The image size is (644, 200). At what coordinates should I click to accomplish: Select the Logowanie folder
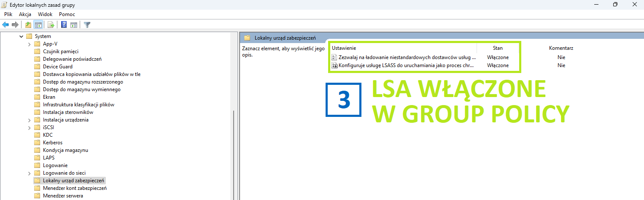pos(55,165)
